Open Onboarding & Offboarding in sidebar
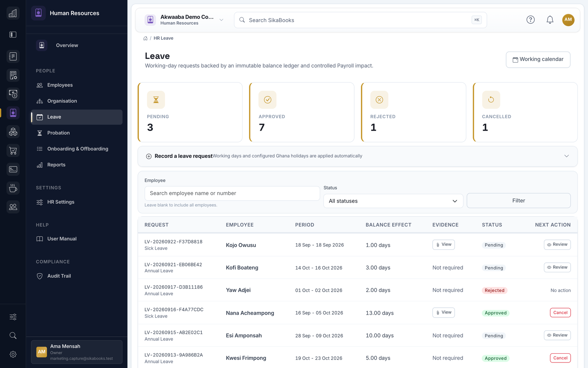Image resolution: width=588 pixels, height=368 pixels. 77,149
